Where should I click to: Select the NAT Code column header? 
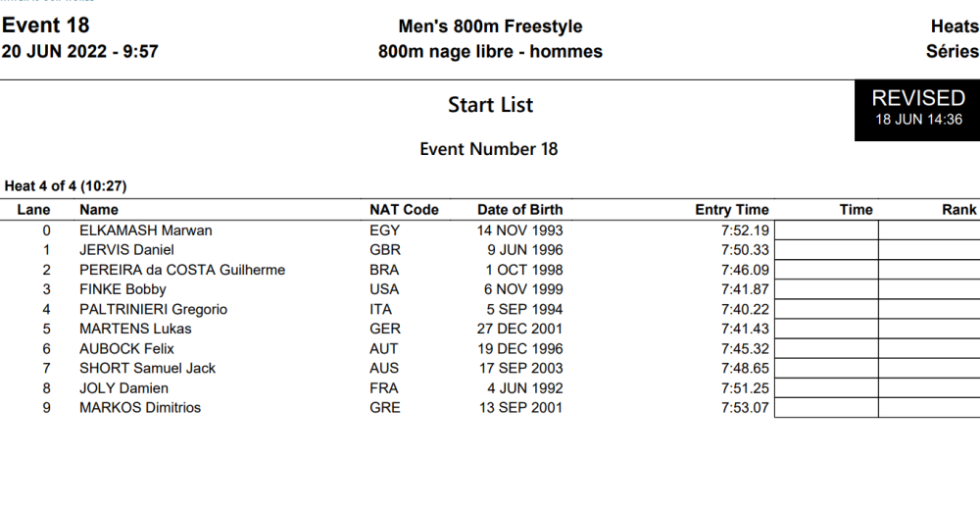[404, 209]
